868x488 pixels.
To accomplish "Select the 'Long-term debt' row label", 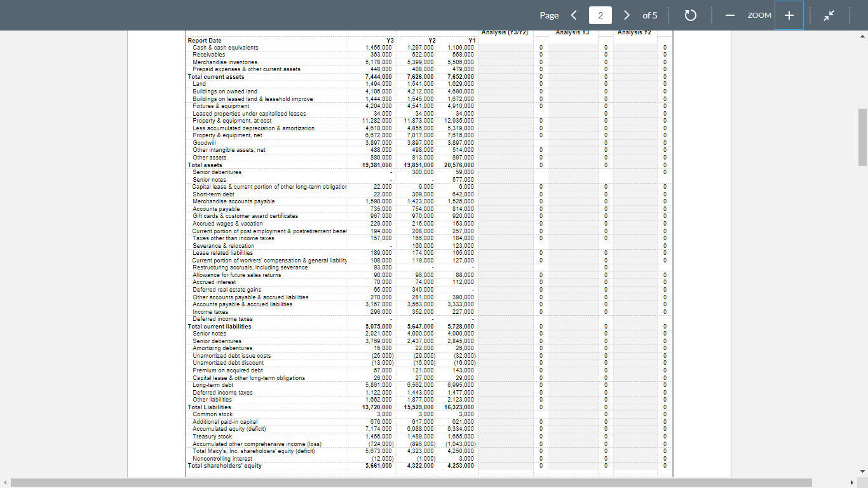I will pyautogui.click(x=213, y=385).
